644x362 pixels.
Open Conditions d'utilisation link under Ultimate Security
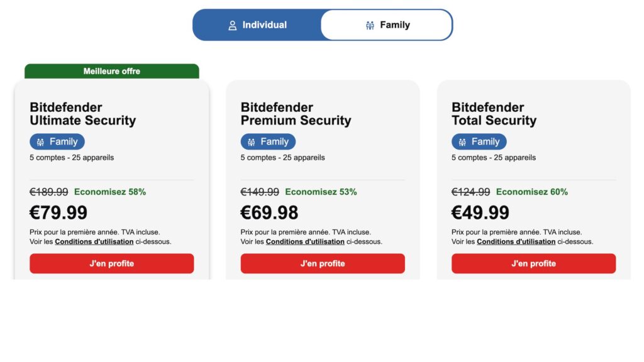(x=94, y=241)
